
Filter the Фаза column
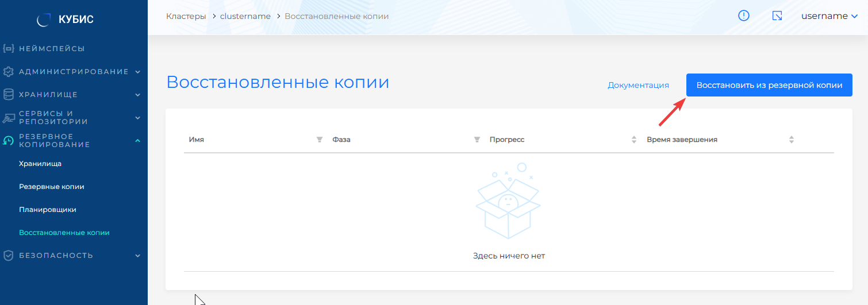(x=477, y=140)
